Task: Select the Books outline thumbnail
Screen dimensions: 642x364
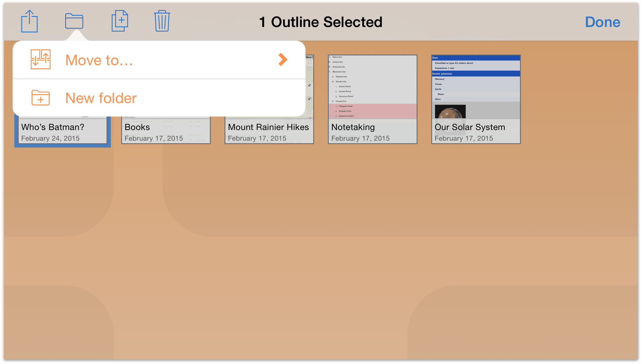Action: click(x=166, y=130)
